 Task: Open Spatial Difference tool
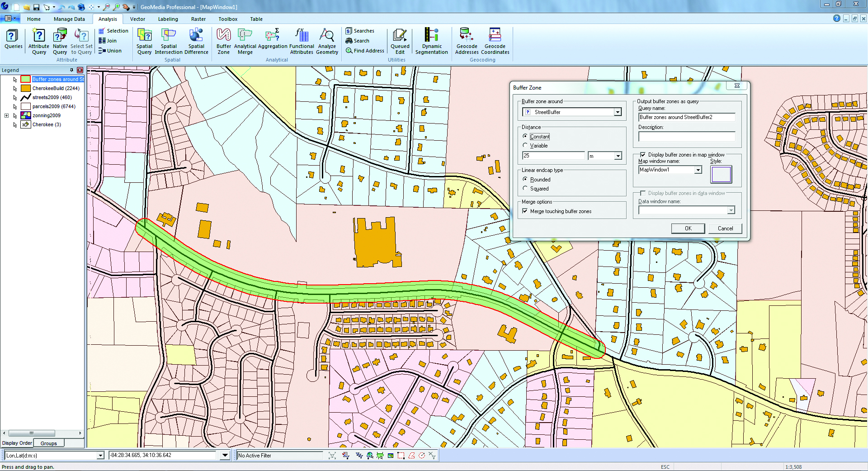coord(196,41)
